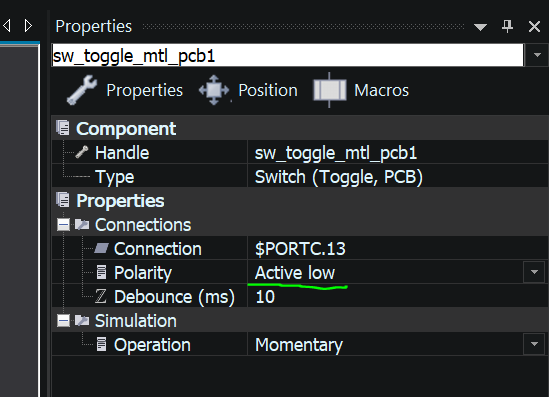
Task: Close the Properties panel
Action: coord(534,27)
